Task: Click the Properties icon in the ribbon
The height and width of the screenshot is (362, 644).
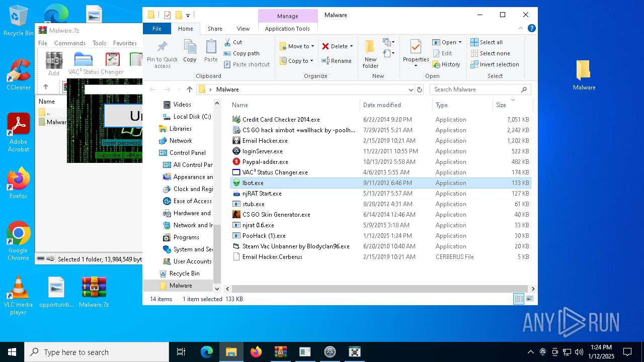Action: click(416, 47)
